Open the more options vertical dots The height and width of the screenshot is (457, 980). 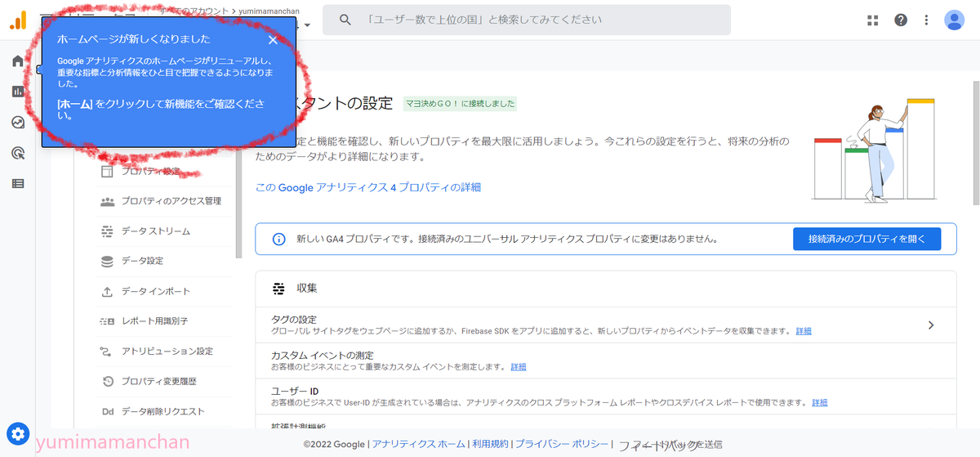(926, 20)
